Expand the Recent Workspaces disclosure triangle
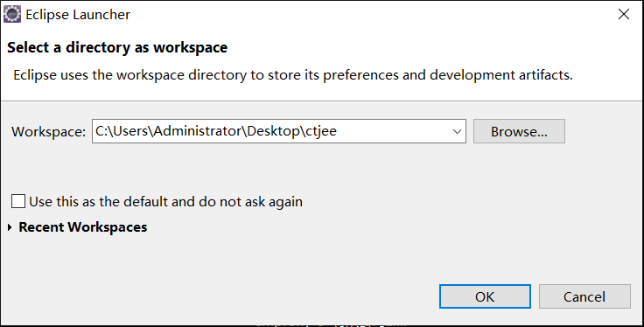Viewport: 644px width, 327px height. [10, 227]
